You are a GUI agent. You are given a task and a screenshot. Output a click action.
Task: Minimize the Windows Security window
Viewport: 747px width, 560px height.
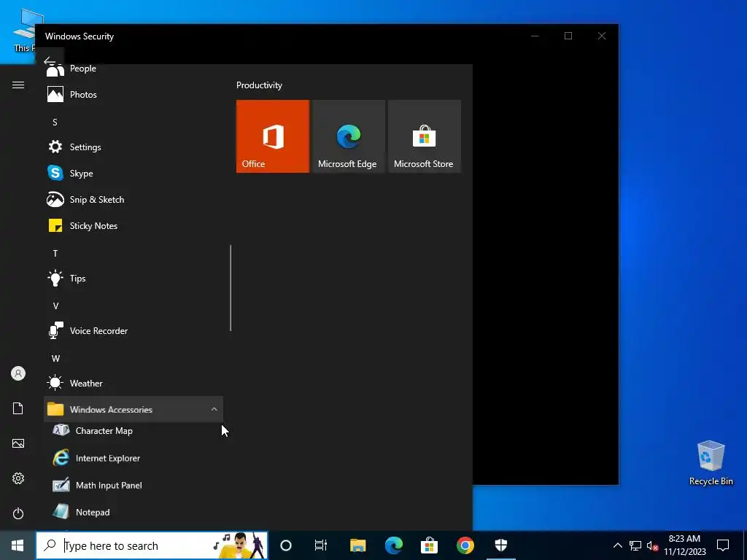pyautogui.click(x=535, y=36)
